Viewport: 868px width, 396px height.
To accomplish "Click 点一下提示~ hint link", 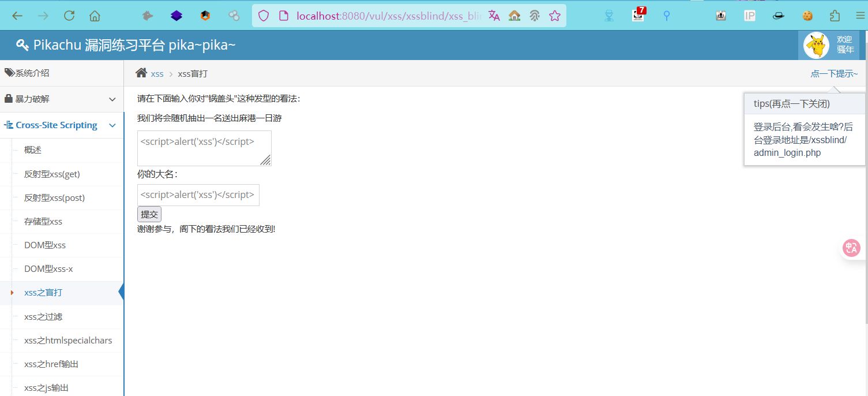I will tap(834, 73).
